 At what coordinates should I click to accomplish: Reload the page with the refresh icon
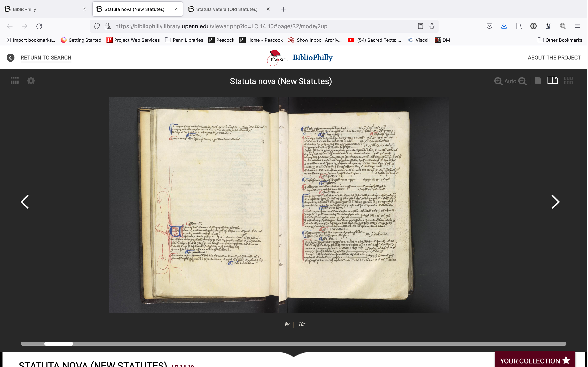[x=39, y=26]
